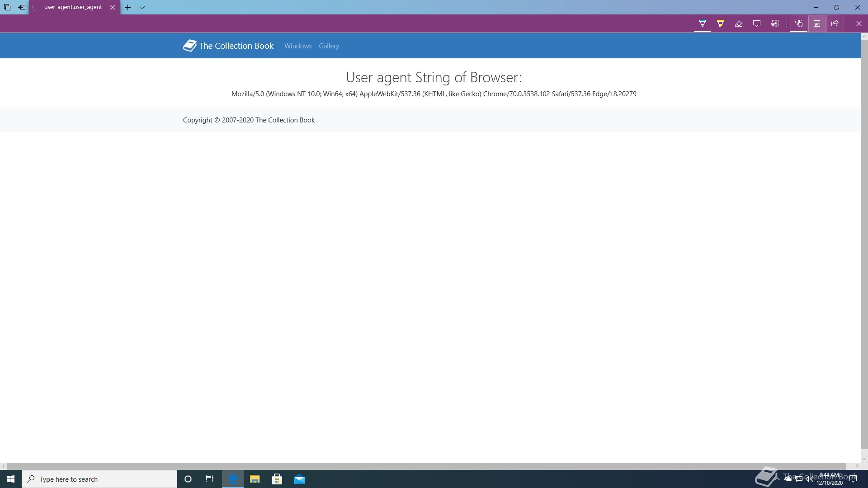Open the Gallery navigation link
The image size is (868, 488).
point(329,46)
